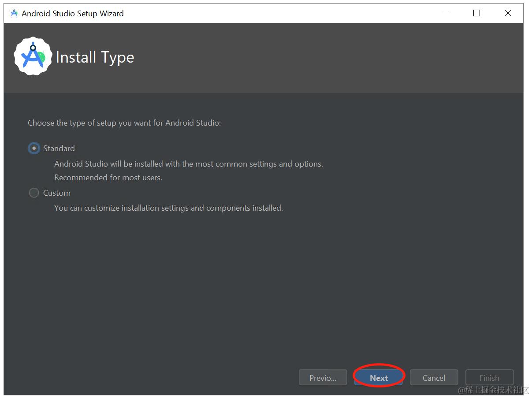Viewport: 532px width, 398px height.
Task: Click the large Android Studio logo in header
Action: point(33,56)
